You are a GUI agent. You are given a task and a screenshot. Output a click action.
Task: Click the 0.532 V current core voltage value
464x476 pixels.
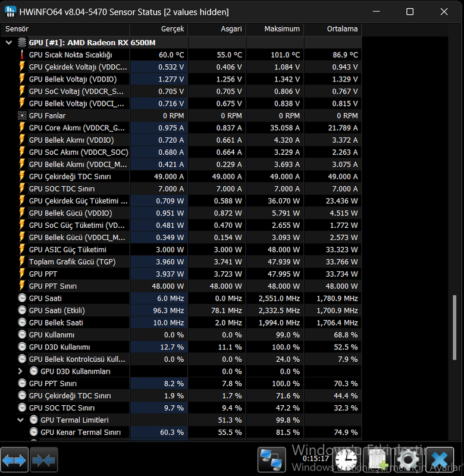pyautogui.click(x=171, y=67)
